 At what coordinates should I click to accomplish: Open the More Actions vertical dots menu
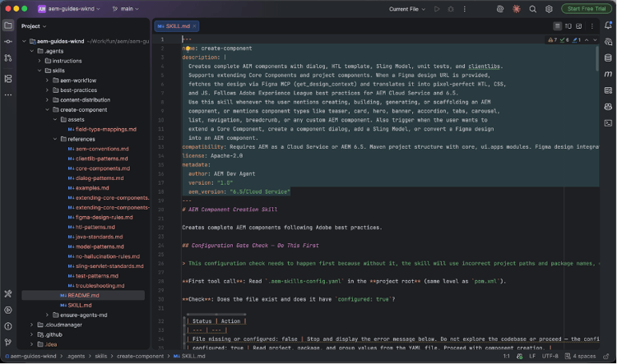[464, 9]
